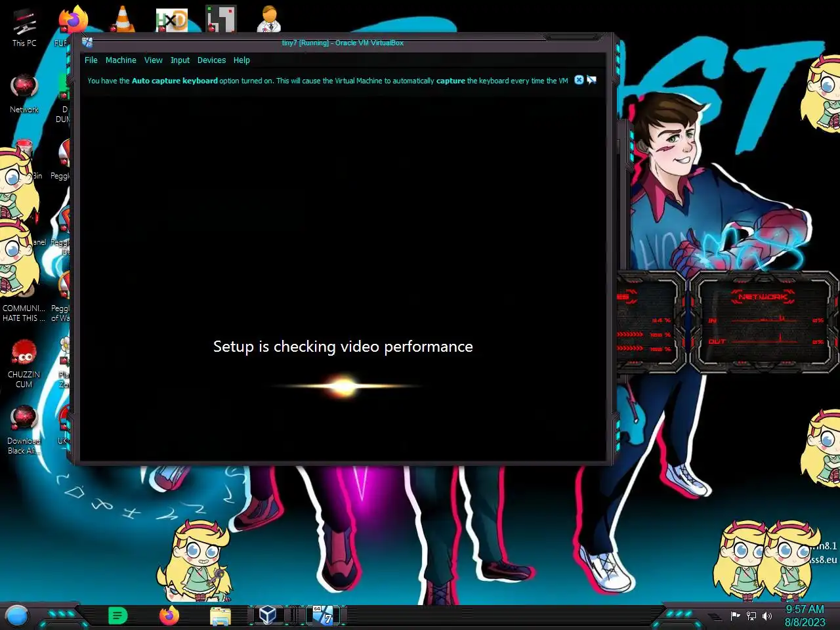
Task: Open the File menu in VirtualBox
Action: point(91,60)
